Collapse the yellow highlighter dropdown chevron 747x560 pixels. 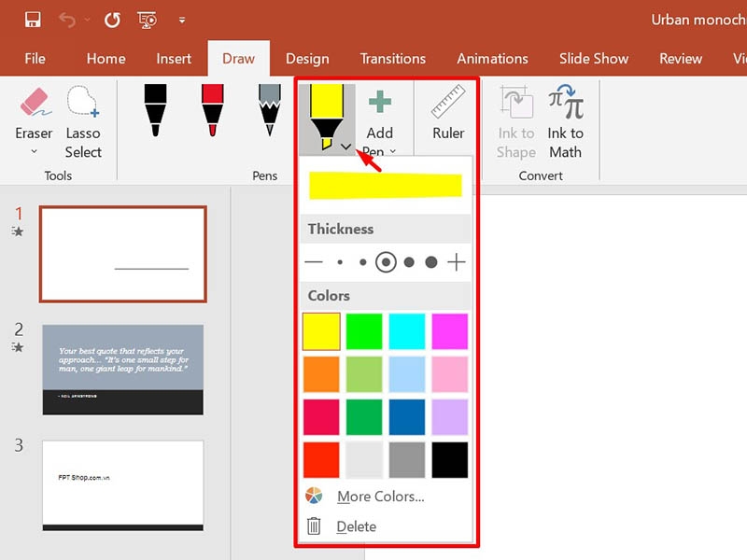(346, 147)
